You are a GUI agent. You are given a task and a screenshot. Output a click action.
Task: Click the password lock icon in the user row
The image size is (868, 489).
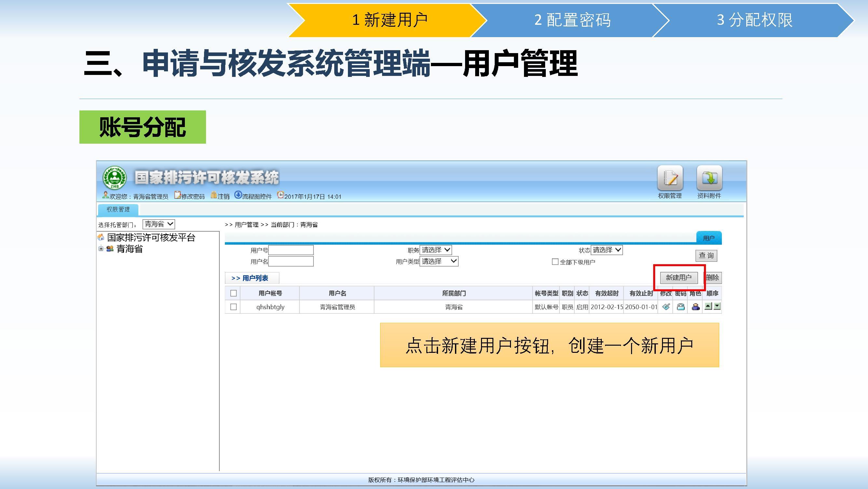681,307
